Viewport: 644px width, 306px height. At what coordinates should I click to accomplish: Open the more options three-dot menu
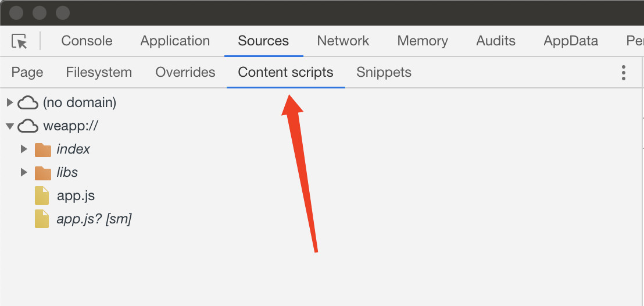pyautogui.click(x=624, y=73)
